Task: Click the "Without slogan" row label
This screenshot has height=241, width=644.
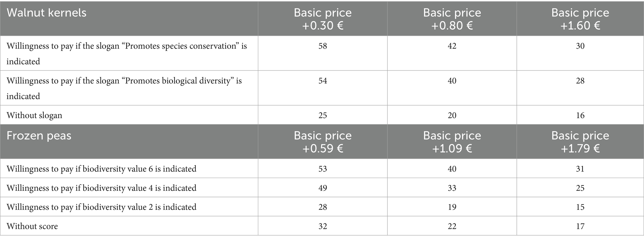Action: (x=34, y=115)
